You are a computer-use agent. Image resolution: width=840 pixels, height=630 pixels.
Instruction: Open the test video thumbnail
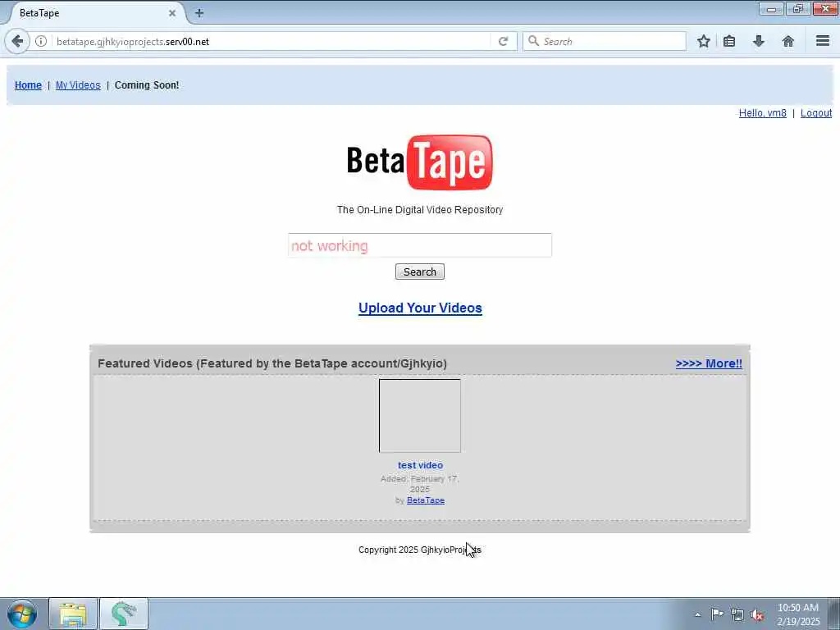[419, 416]
